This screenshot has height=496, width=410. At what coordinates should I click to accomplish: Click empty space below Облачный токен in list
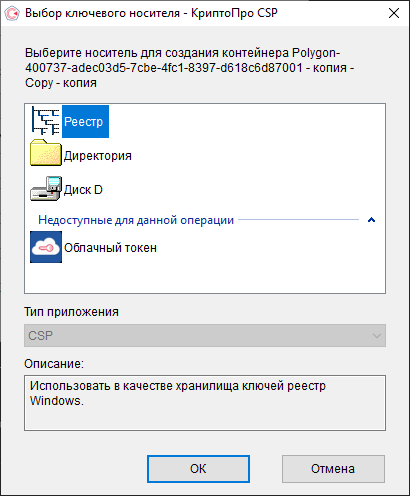205,277
